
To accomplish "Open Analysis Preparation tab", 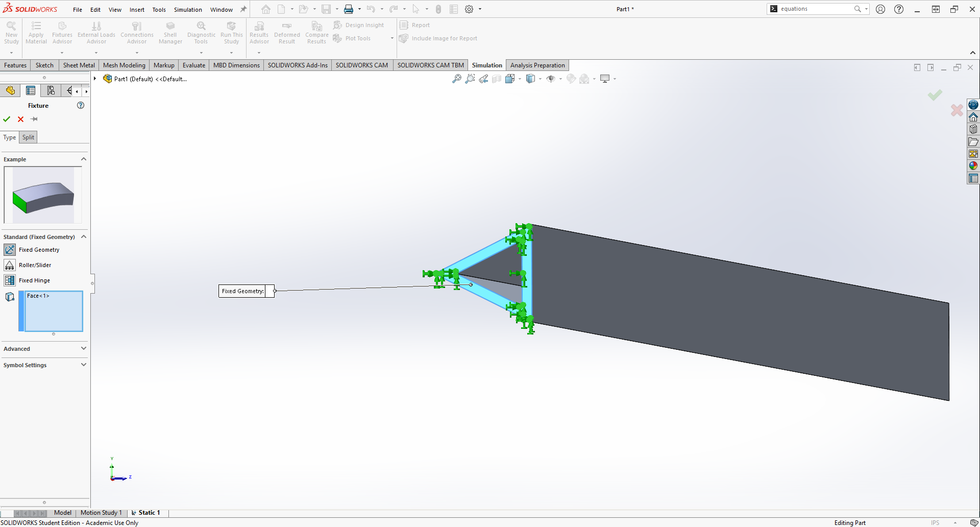I will [x=537, y=65].
